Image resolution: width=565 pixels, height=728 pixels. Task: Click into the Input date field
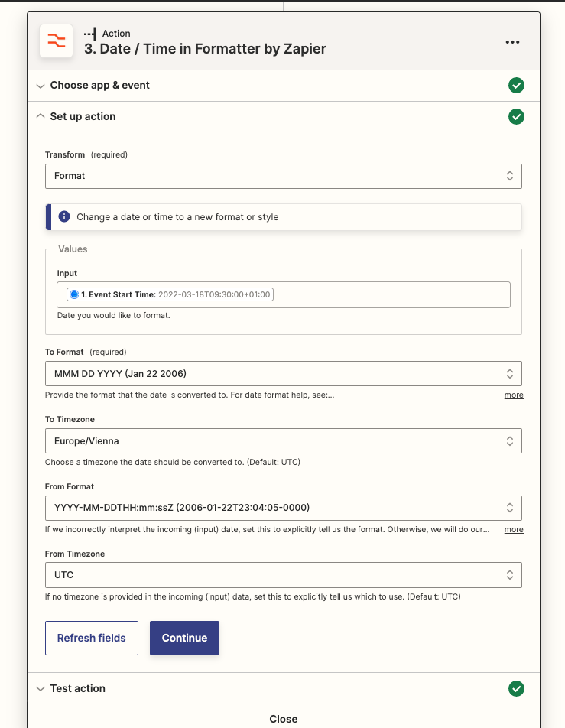pos(390,294)
